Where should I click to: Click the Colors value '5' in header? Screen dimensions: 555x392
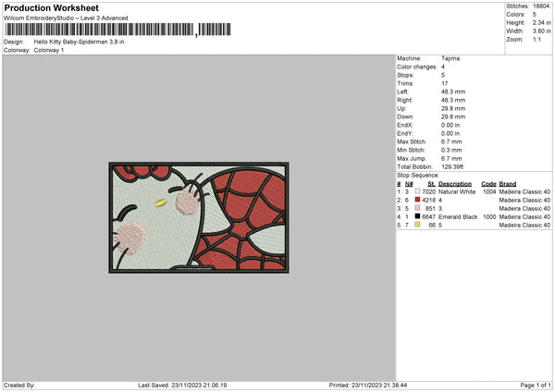click(x=535, y=15)
